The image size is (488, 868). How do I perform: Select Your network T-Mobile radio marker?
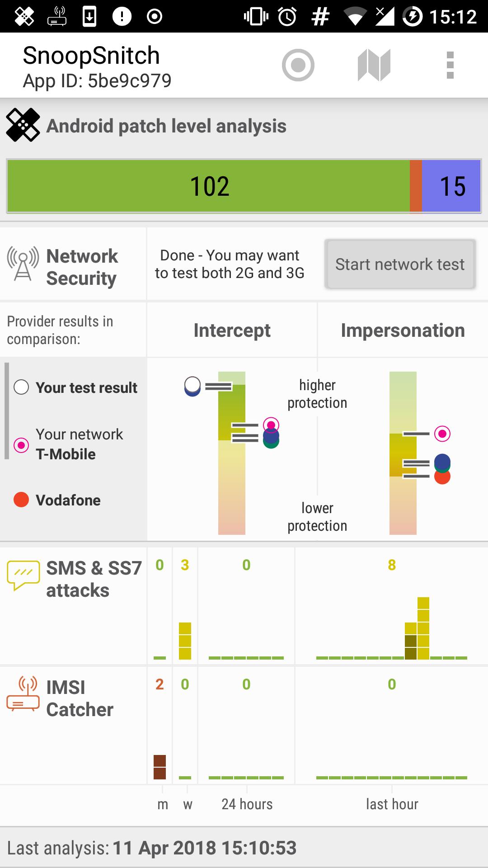21,445
